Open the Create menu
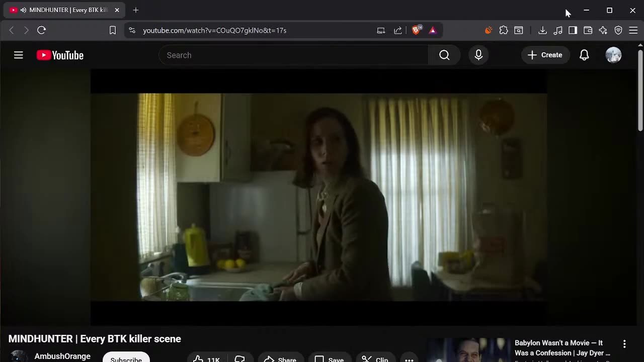Viewport: 644px width, 362px height. pos(545,55)
